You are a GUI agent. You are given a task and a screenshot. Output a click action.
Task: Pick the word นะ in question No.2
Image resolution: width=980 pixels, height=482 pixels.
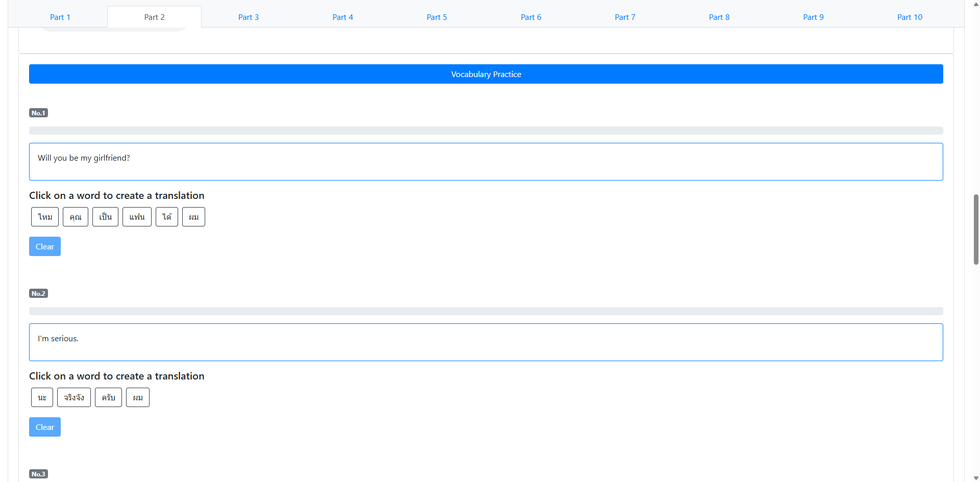click(42, 397)
